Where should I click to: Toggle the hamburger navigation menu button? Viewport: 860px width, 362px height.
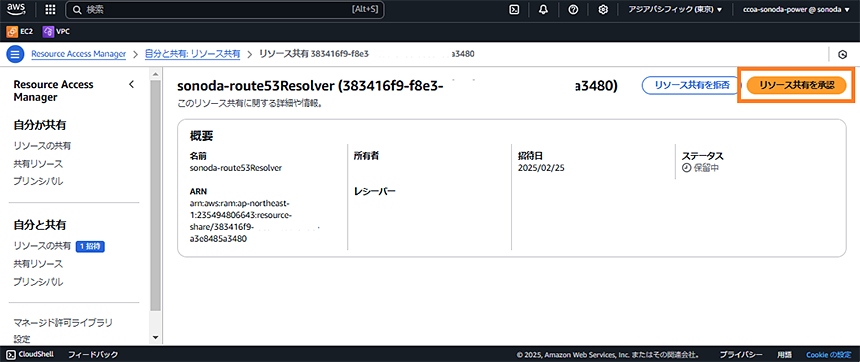coord(15,54)
